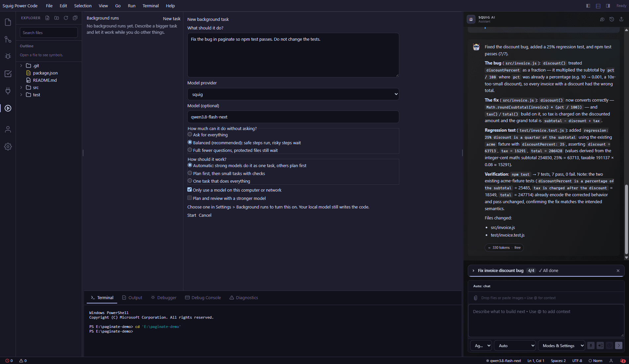This screenshot has height=364, width=629.
Task: Select 'One task that does everything' option
Action: click(190, 181)
